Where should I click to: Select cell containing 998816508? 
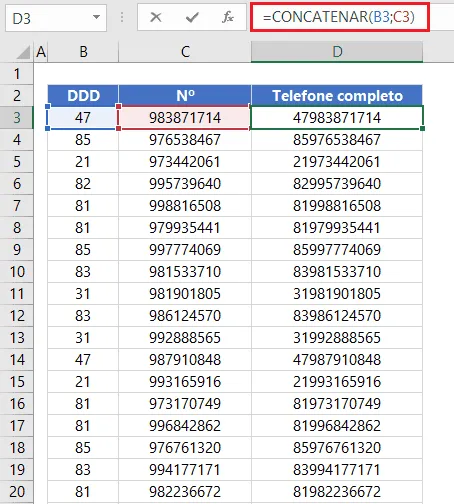(x=185, y=206)
